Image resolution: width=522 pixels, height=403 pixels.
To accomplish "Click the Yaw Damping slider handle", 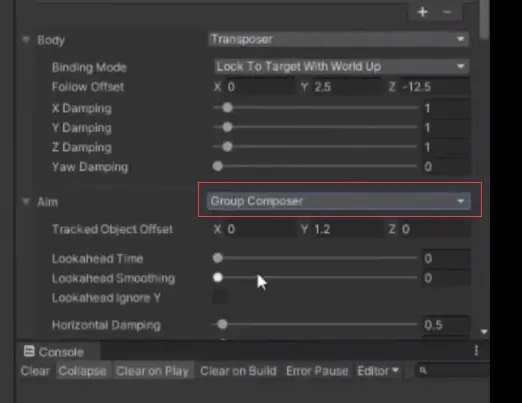I will [218, 166].
